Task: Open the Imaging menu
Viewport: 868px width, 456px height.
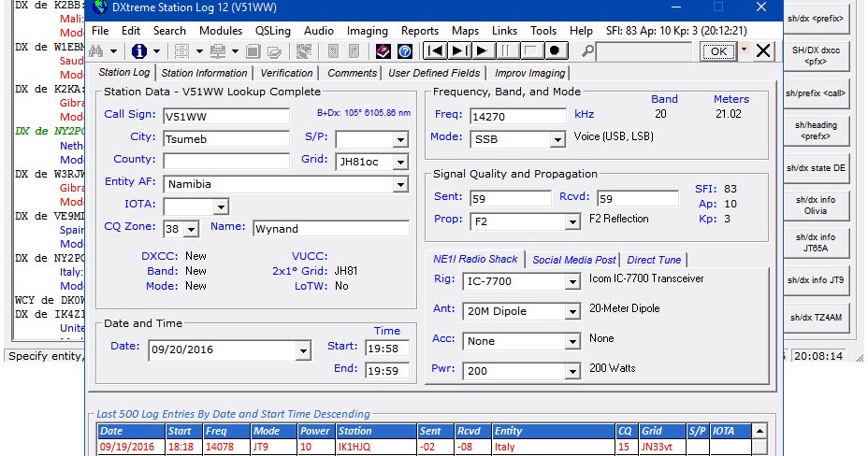Action: click(x=367, y=31)
